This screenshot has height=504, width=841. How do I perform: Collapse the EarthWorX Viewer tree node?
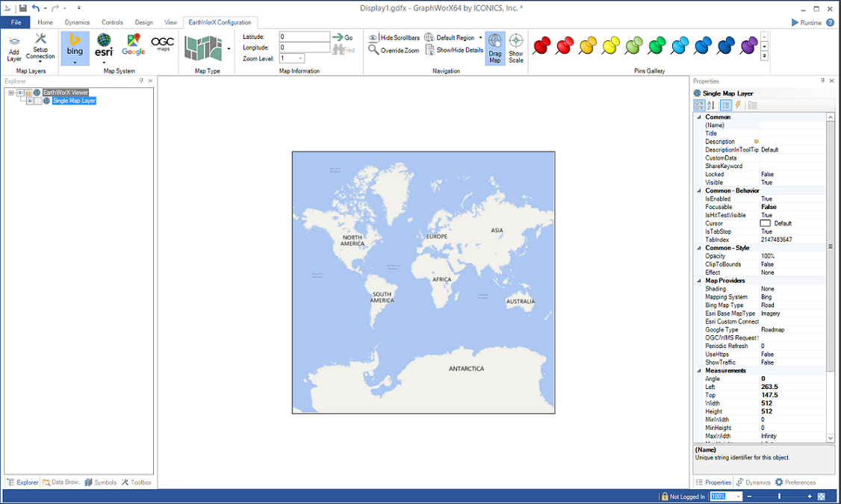[x=11, y=93]
